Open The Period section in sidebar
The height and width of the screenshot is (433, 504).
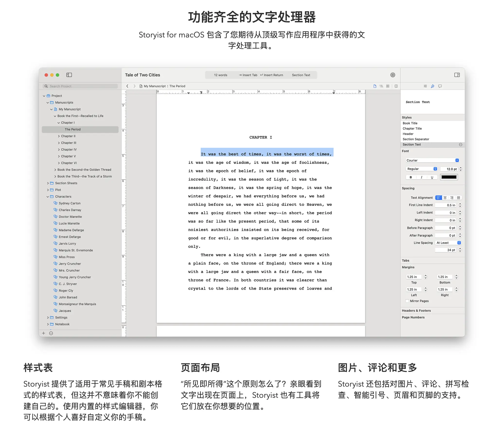coord(80,129)
